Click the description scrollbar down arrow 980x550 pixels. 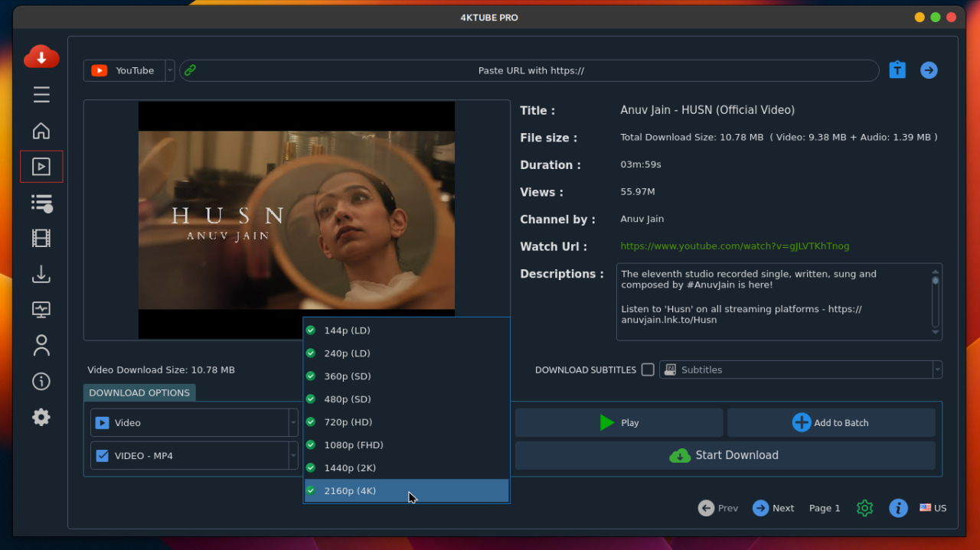coord(935,333)
